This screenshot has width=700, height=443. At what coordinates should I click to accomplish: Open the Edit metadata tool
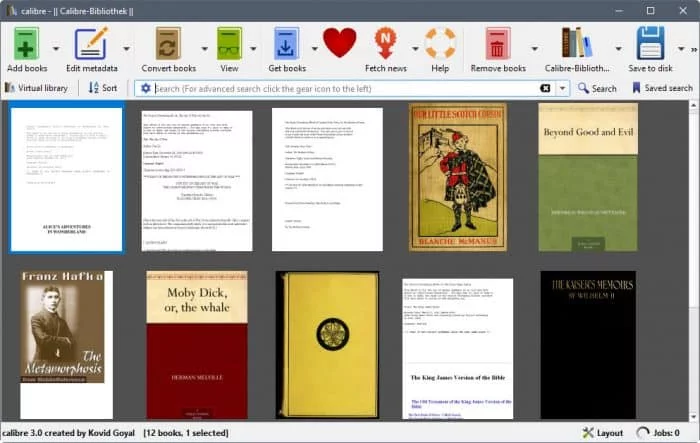tap(92, 43)
